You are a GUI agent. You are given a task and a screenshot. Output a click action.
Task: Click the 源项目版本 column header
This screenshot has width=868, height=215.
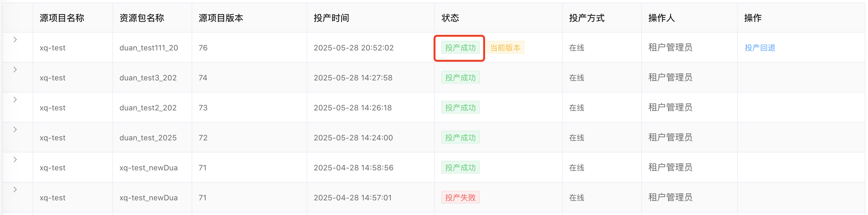221,18
